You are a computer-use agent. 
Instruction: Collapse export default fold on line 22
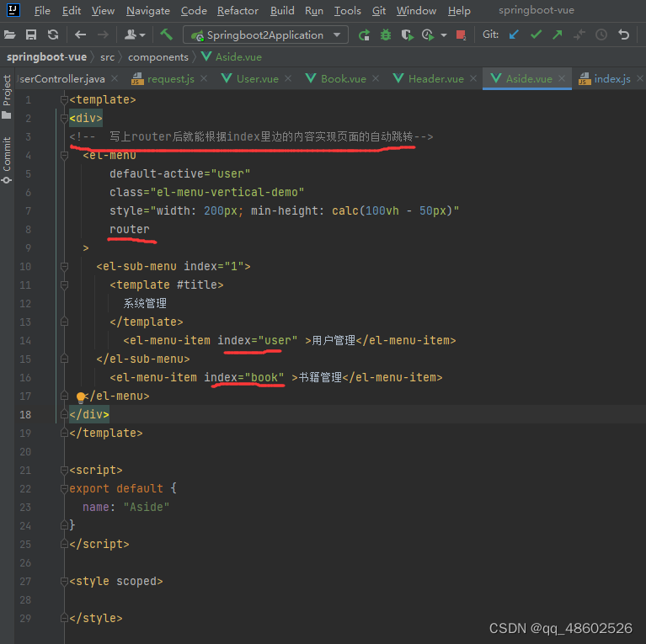coord(64,488)
